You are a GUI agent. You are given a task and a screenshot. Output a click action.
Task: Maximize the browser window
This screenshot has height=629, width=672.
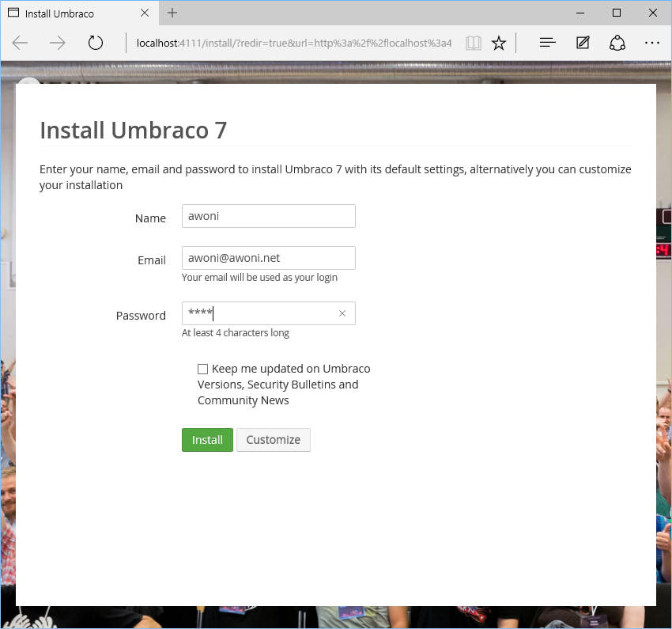click(617, 13)
